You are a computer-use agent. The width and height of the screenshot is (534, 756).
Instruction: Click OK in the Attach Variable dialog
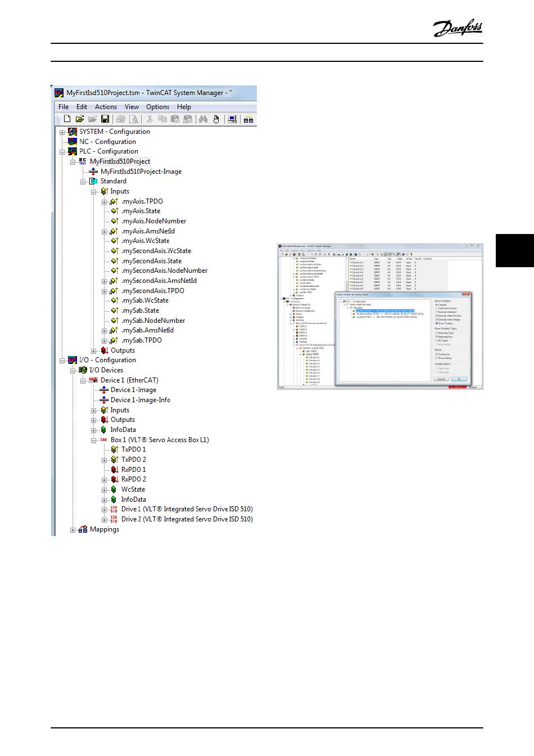[459, 379]
